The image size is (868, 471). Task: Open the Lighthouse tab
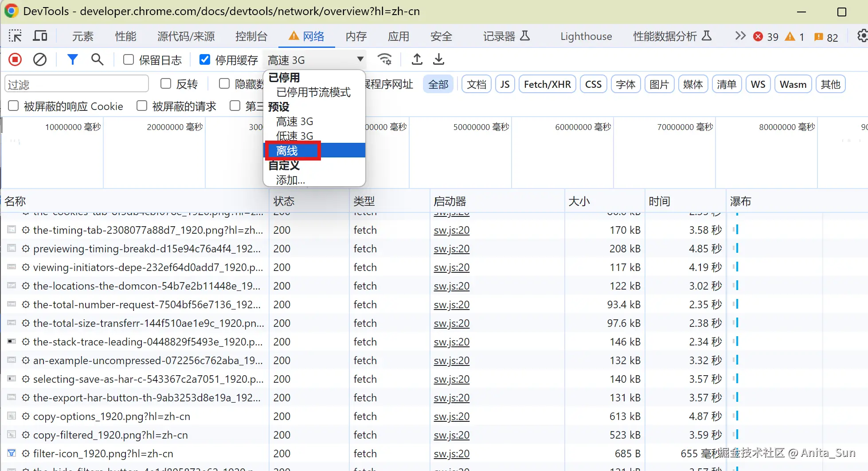point(586,36)
